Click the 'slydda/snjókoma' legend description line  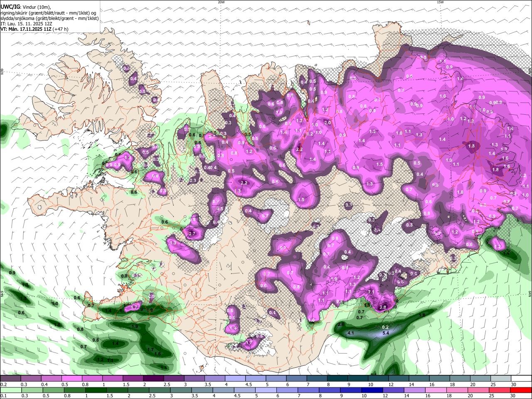pos(49,18)
